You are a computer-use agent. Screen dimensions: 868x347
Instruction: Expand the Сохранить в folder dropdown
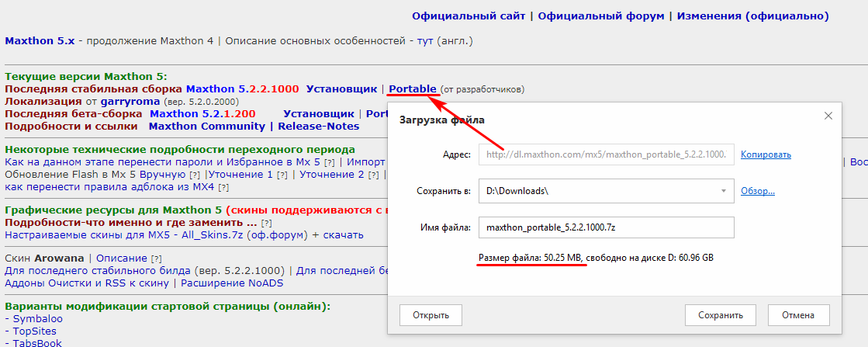tap(723, 191)
